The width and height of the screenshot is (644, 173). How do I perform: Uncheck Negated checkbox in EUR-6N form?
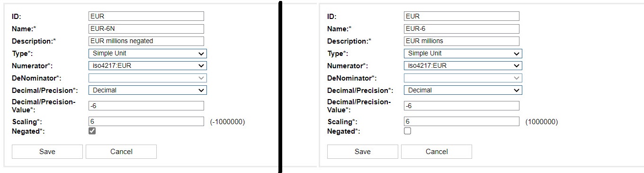tap(92, 131)
